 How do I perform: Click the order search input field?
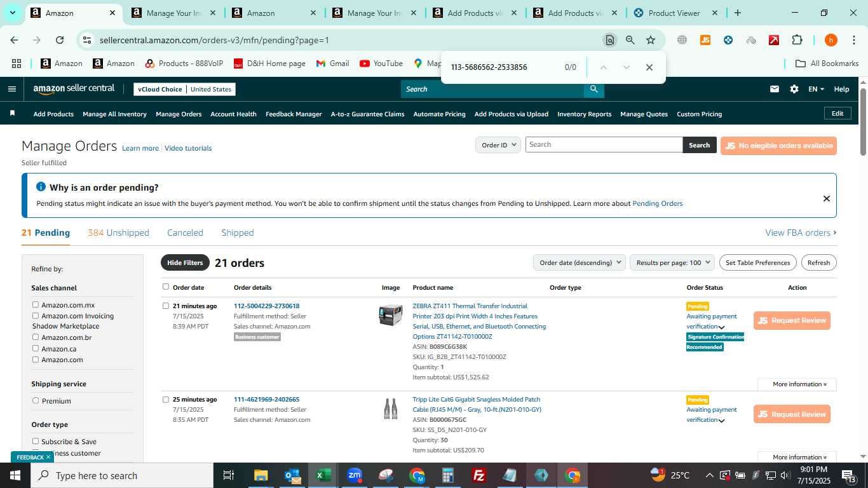[x=604, y=144]
